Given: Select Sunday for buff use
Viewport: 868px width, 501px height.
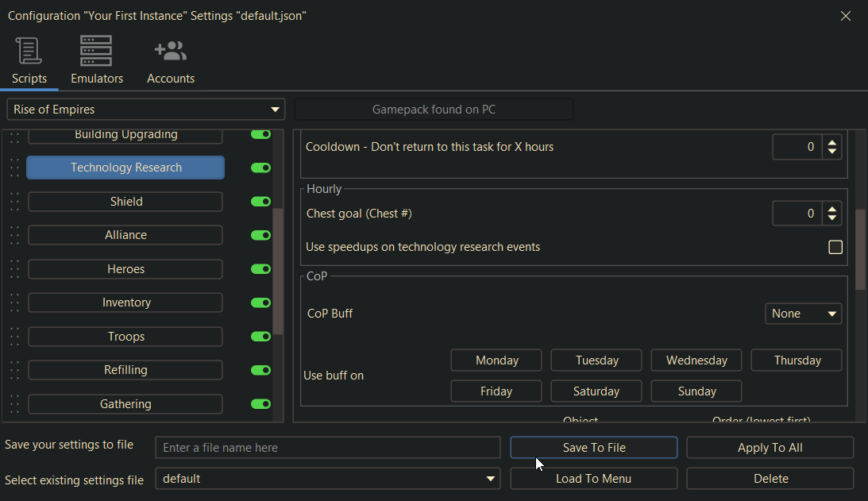Looking at the screenshot, I should (x=696, y=391).
